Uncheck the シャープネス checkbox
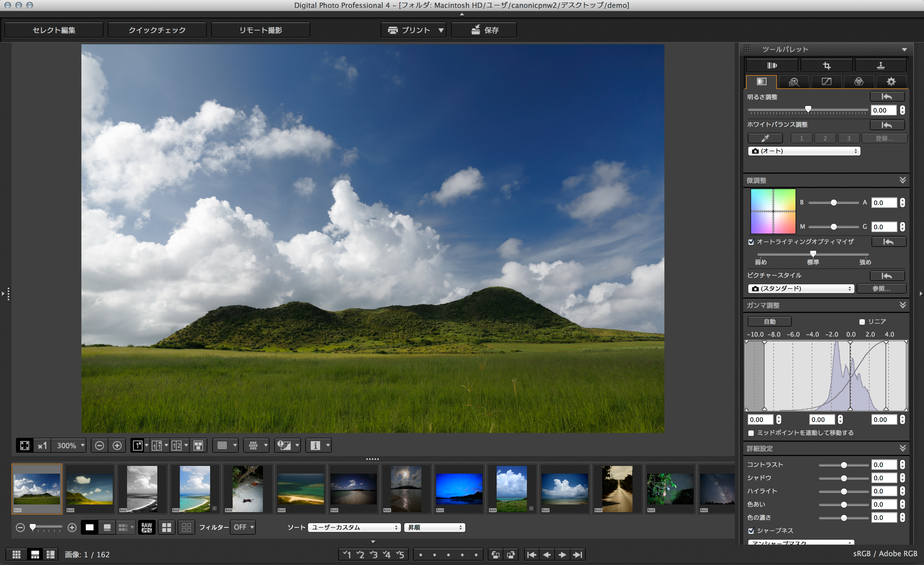This screenshot has width=924, height=565. [x=751, y=531]
